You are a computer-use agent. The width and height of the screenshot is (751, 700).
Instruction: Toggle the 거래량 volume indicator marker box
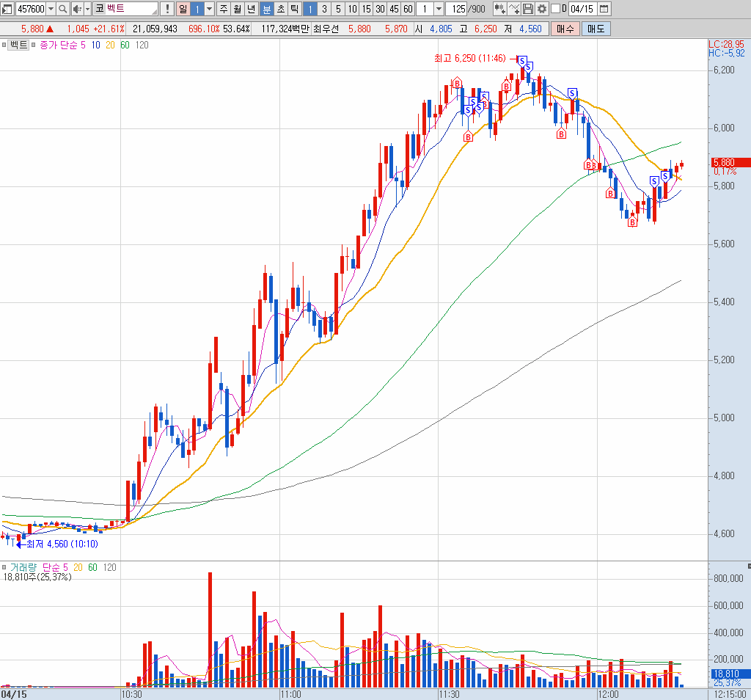4,568
